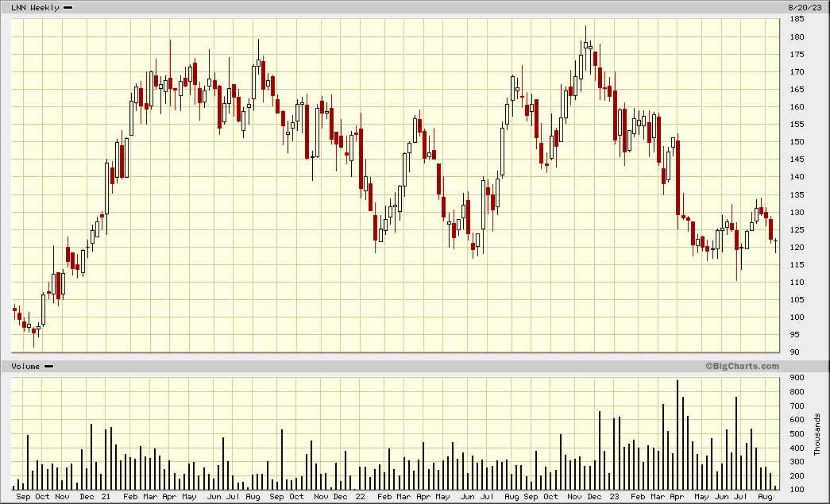830x504 pixels.
Task: Select the 23 year marker on time axis
Action: (615, 497)
